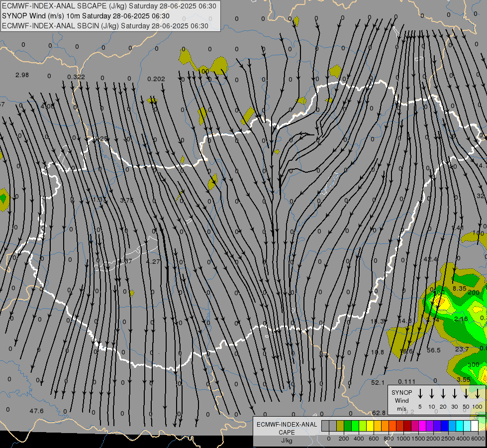
Task: Click the map value 47.6
Action: coord(36,411)
